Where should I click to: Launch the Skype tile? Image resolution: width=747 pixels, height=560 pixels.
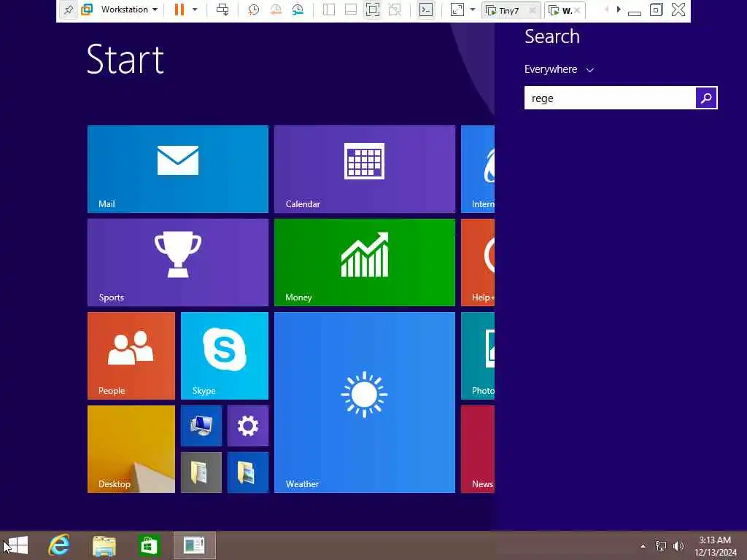pyautogui.click(x=225, y=356)
